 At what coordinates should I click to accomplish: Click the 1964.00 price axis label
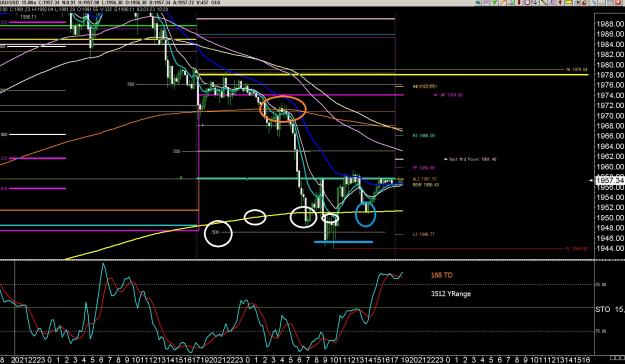(610, 146)
